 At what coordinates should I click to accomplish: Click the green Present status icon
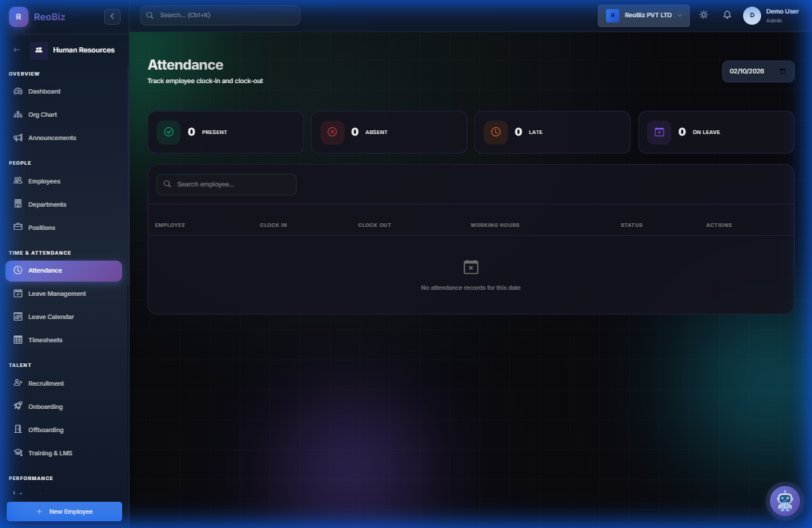point(169,132)
